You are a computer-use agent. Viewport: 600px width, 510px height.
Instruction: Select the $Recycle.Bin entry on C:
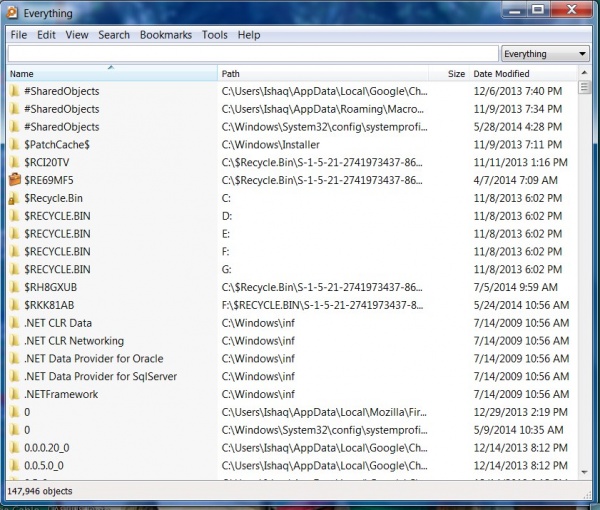coord(53,198)
